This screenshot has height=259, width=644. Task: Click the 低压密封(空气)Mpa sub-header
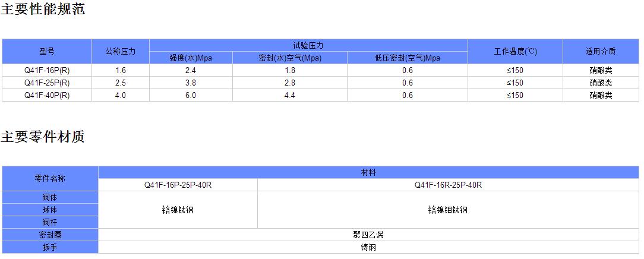click(x=407, y=58)
